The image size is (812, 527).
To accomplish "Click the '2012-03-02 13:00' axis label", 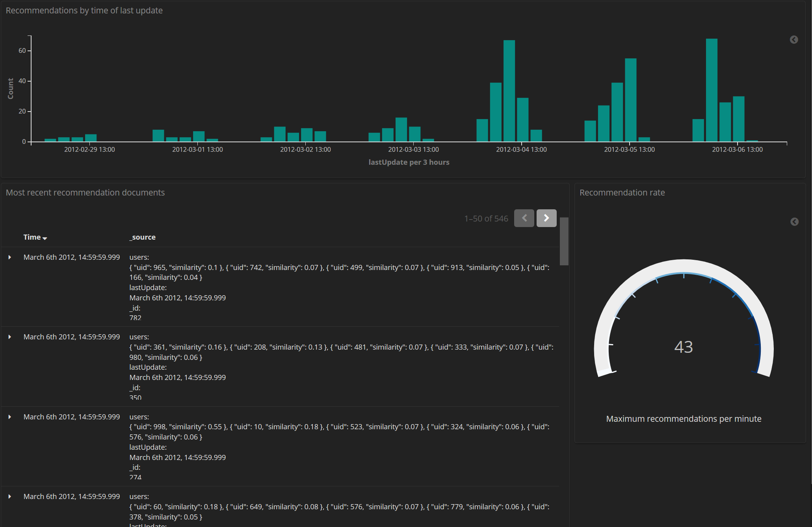I will tap(305, 149).
